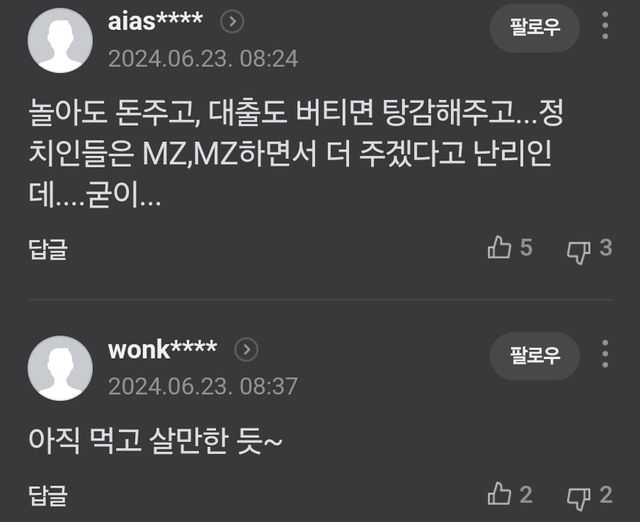Image resolution: width=640 pixels, height=522 pixels.
Task: Select the 2024.06.23. 08:37 timestamp
Action: [x=203, y=387]
